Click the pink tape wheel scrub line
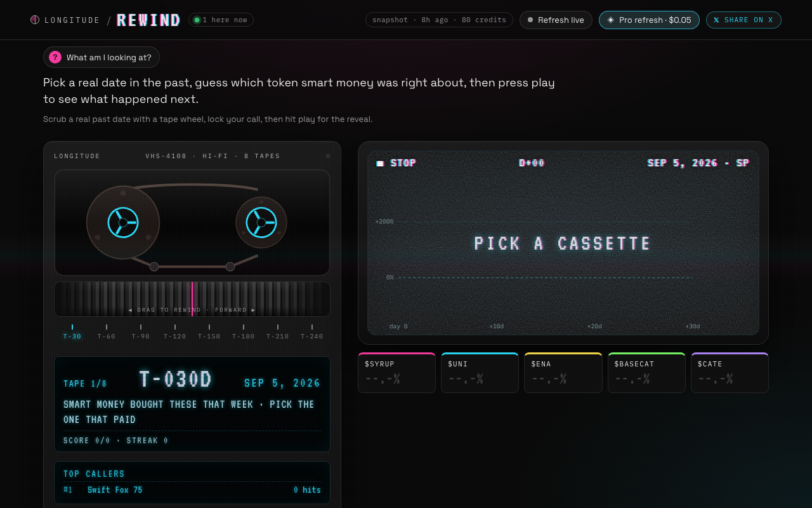The height and width of the screenshot is (508, 812). click(x=192, y=299)
